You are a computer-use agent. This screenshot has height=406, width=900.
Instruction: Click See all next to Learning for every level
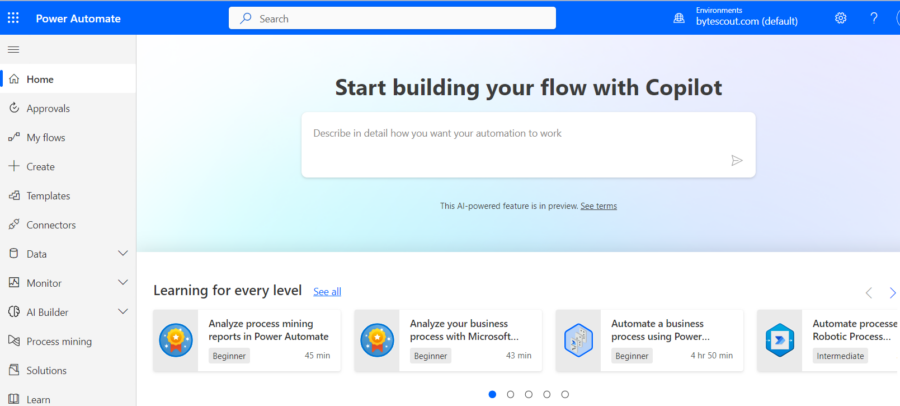pos(327,292)
